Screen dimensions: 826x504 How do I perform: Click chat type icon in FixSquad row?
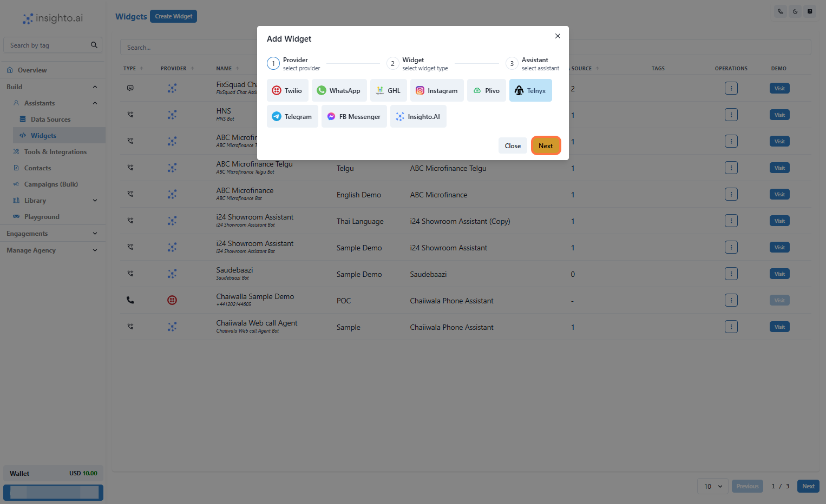click(x=130, y=88)
